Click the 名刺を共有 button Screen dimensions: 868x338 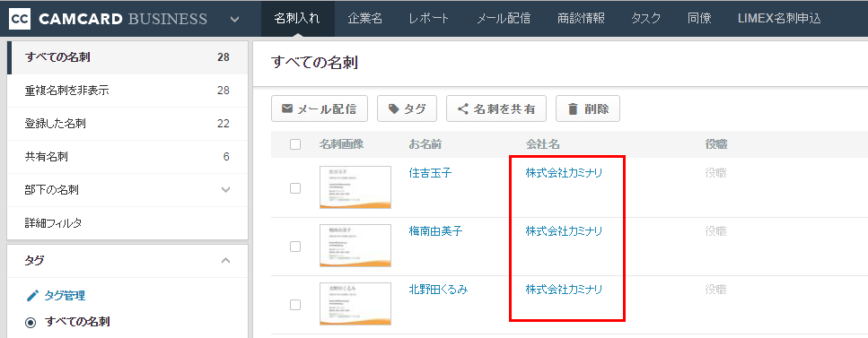496,109
